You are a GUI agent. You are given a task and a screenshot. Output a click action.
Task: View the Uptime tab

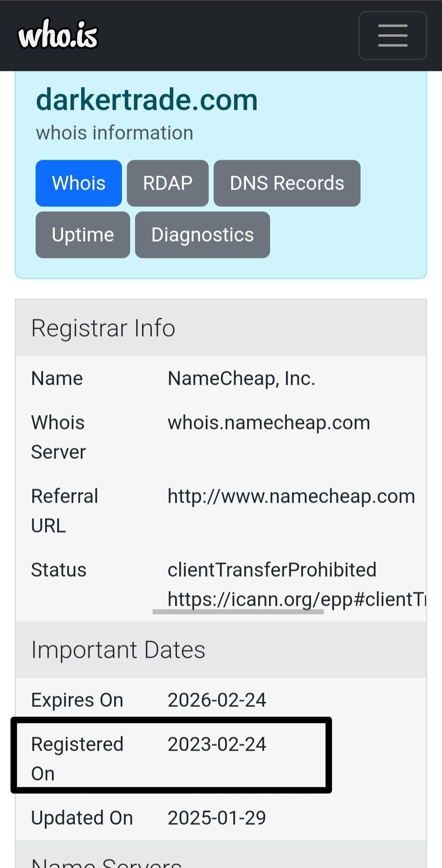[83, 235]
